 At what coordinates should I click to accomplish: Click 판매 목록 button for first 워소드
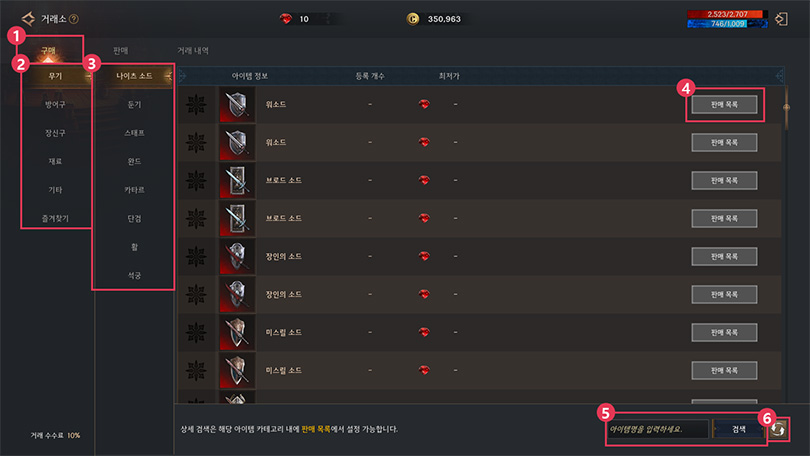(724, 104)
